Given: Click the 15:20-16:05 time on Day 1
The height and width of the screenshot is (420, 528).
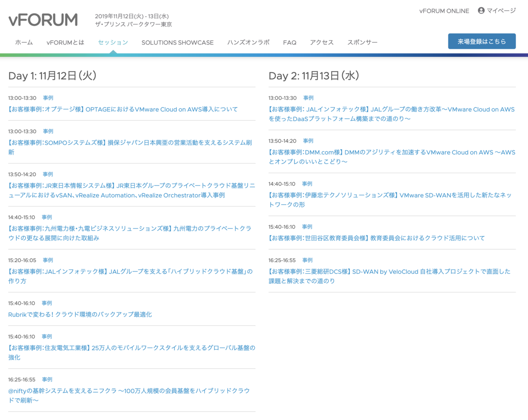Looking at the screenshot, I should [22, 260].
